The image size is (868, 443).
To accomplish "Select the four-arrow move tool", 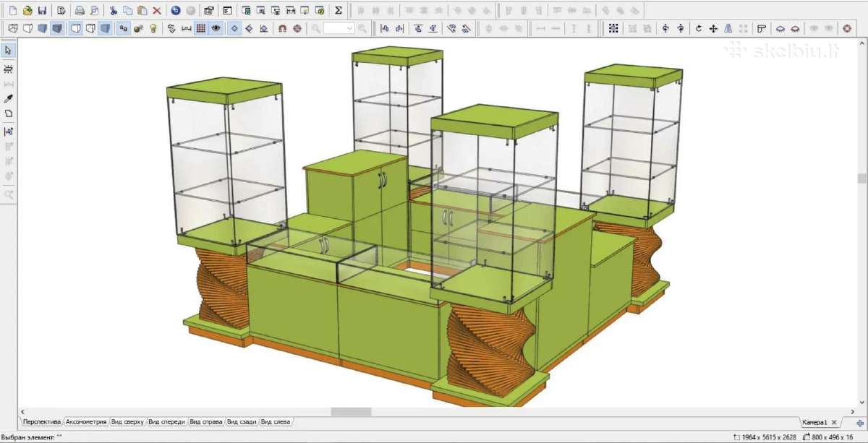I will coord(713,28).
